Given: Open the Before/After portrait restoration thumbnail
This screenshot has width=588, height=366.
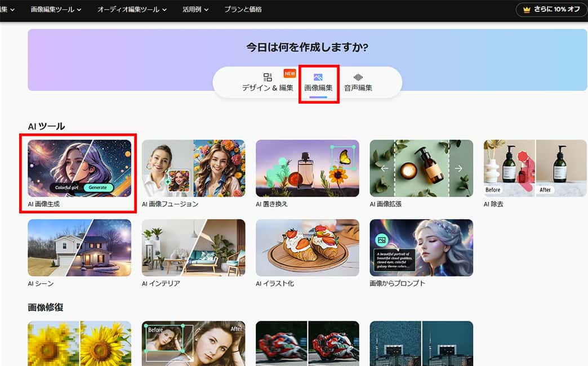Looking at the screenshot, I should [x=194, y=343].
